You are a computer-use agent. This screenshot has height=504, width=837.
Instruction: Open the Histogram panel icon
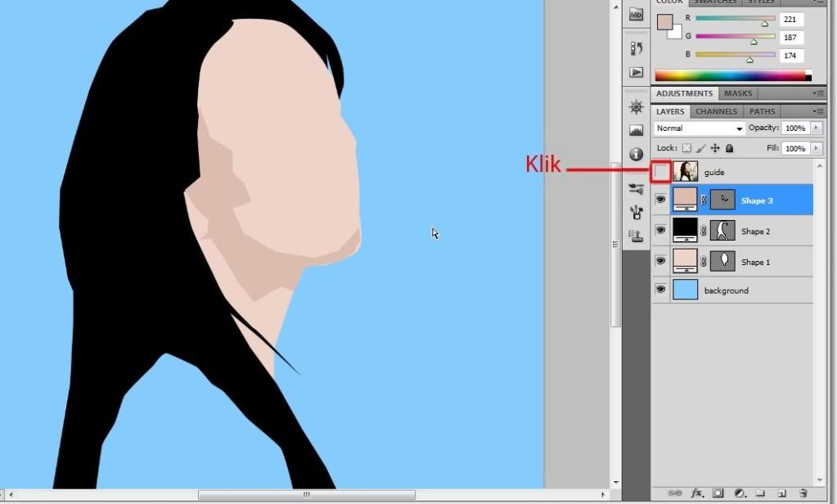(x=636, y=130)
